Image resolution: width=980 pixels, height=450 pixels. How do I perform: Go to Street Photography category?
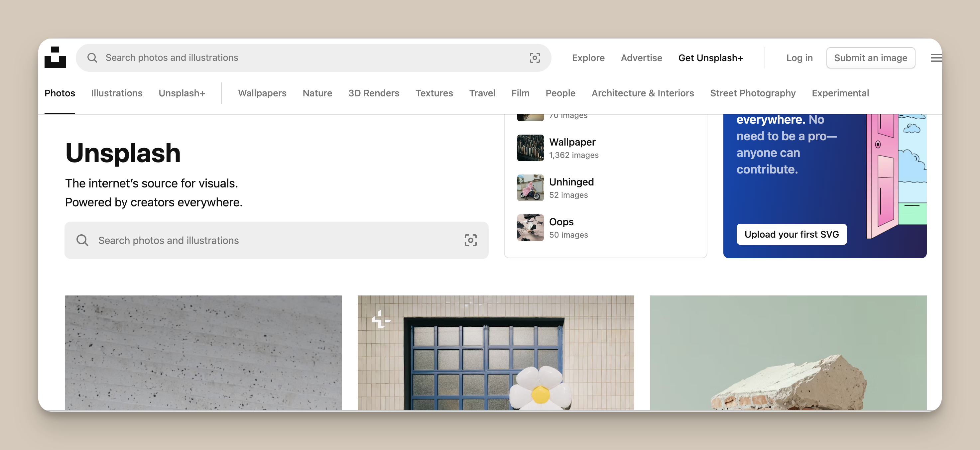[753, 93]
